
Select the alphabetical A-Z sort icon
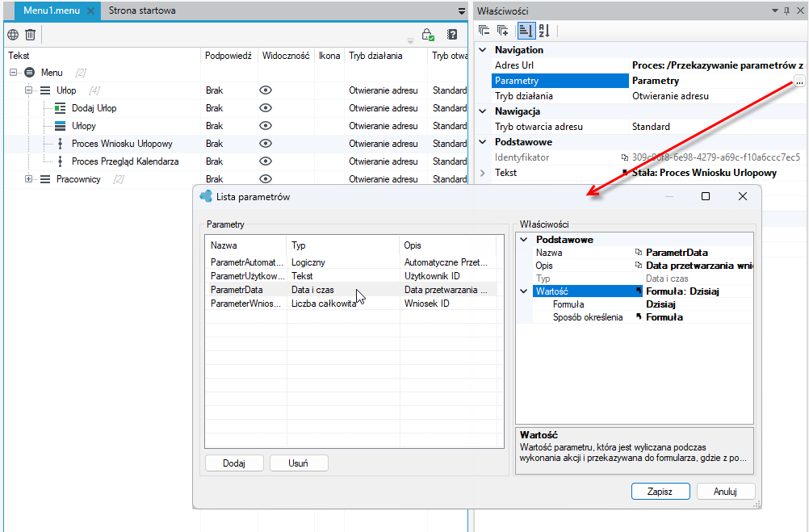pos(544,31)
